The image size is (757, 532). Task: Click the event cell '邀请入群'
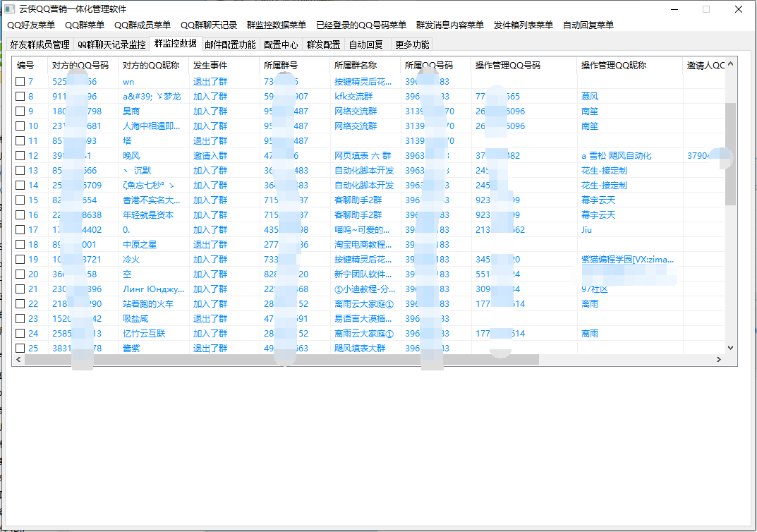click(x=210, y=155)
